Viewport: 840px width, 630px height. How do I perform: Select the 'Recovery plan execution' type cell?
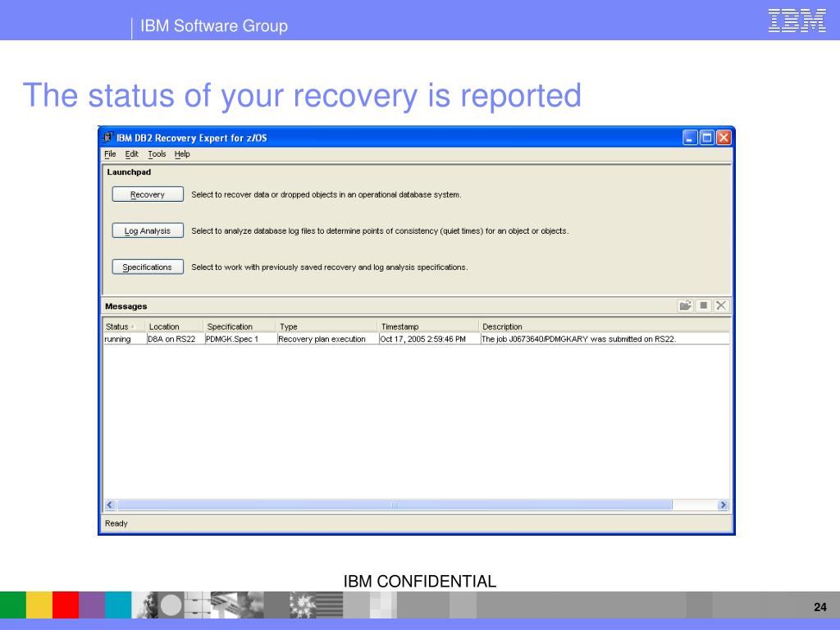(x=328, y=339)
